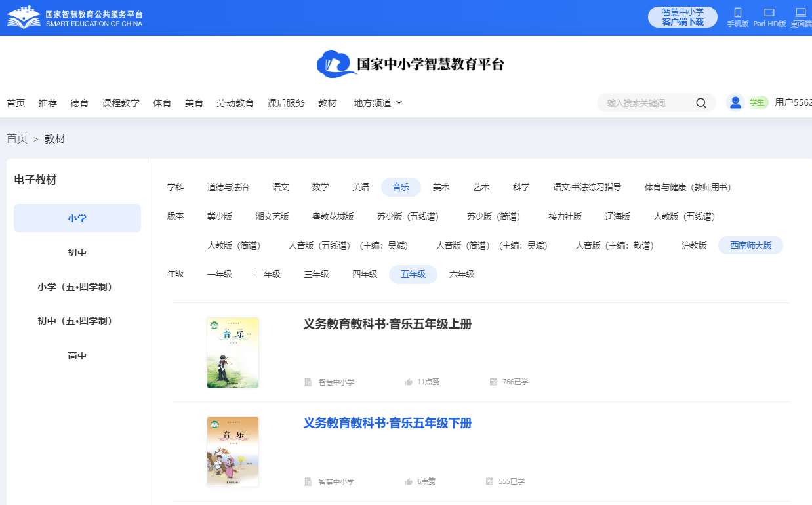Open the 音乐五年级上册 cover thumbnail
Viewport: 812px width, 505px height.
[x=233, y=353]
